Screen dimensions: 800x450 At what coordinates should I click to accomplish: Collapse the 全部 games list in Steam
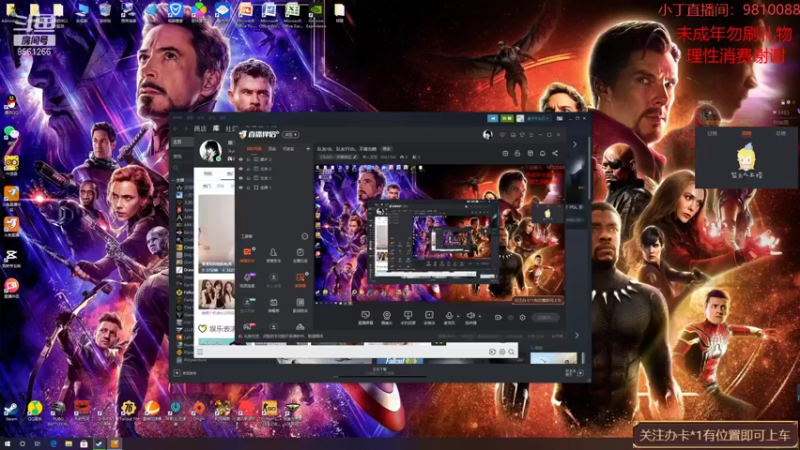179,180
